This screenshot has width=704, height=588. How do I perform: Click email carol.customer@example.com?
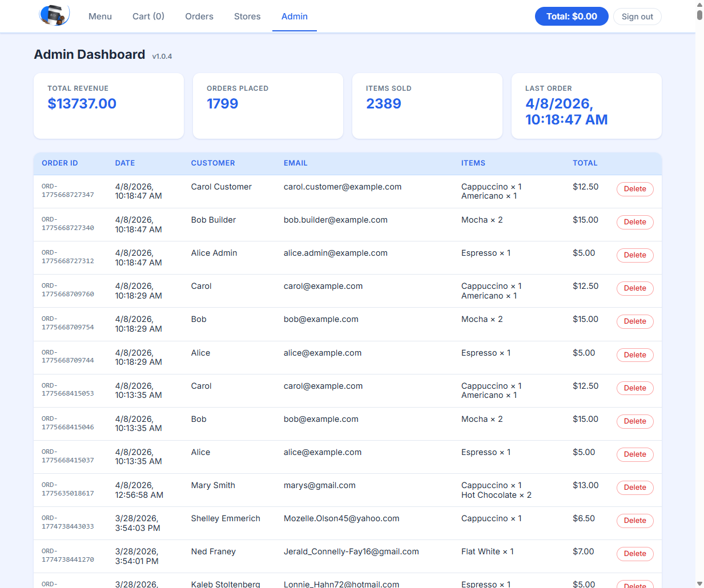point(343,187)
